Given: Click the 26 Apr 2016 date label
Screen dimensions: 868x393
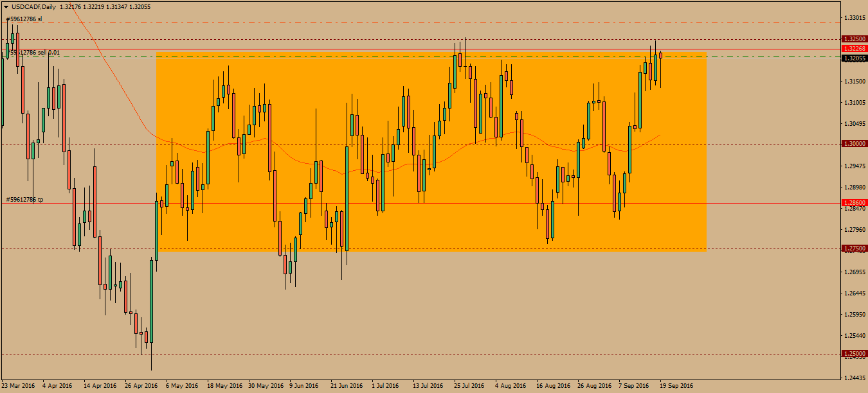Looking at the screenshot, I should tap(141, 386).
